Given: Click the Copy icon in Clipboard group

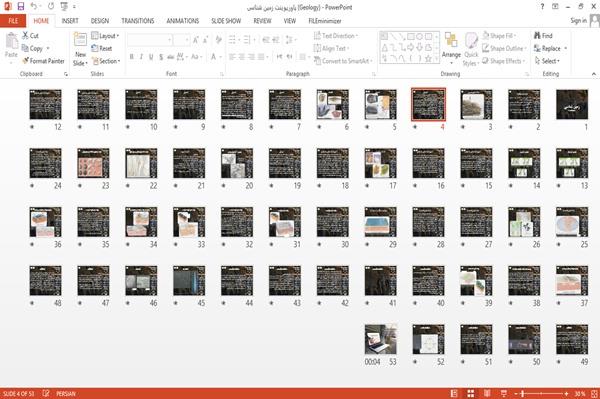Looking at the screenshot, I should [25, 48].
